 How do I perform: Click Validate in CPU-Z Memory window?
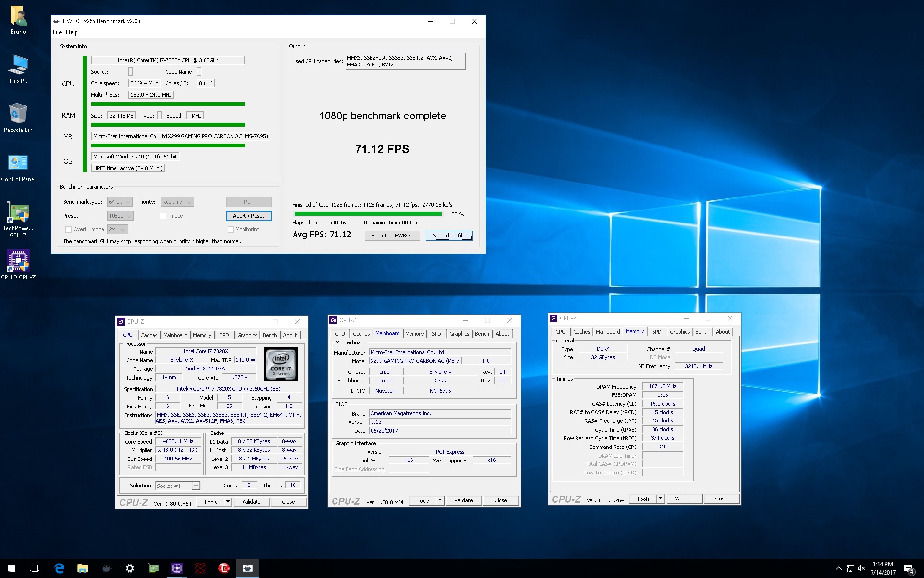point(684,499)
